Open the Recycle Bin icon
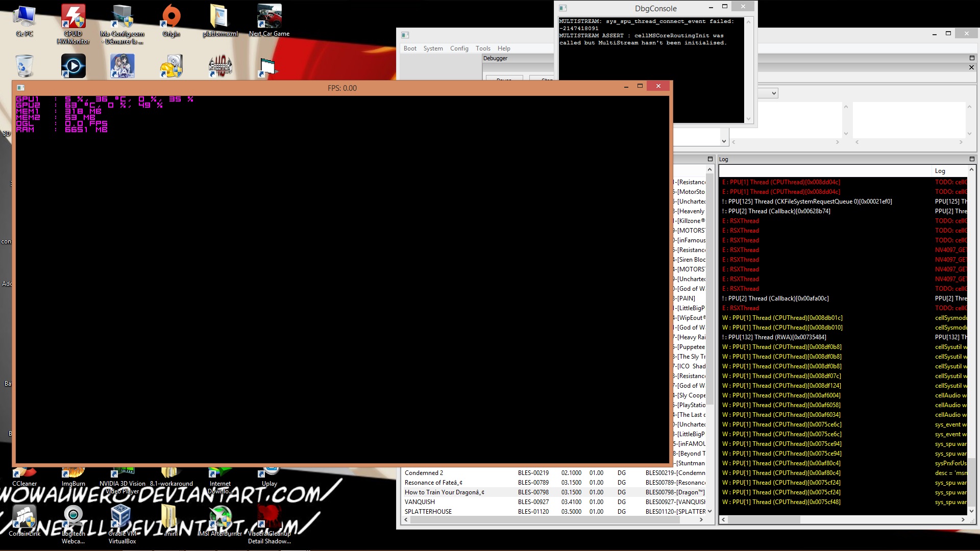 click(x=24, y=66)
